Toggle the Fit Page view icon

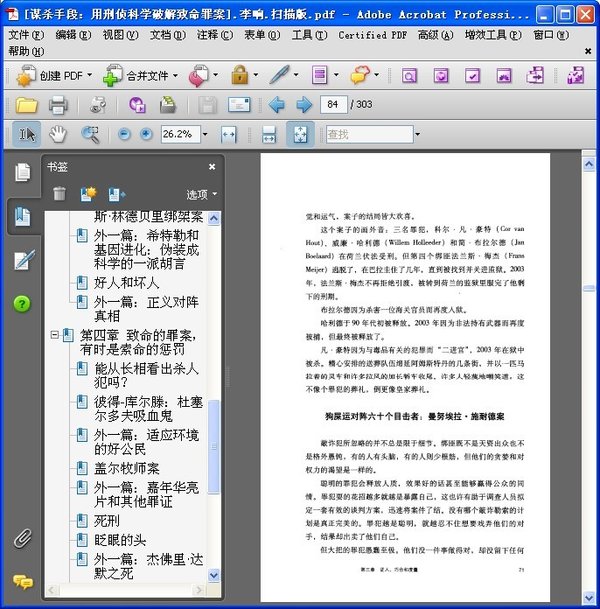pyautogui.click(x=300, y=134)
